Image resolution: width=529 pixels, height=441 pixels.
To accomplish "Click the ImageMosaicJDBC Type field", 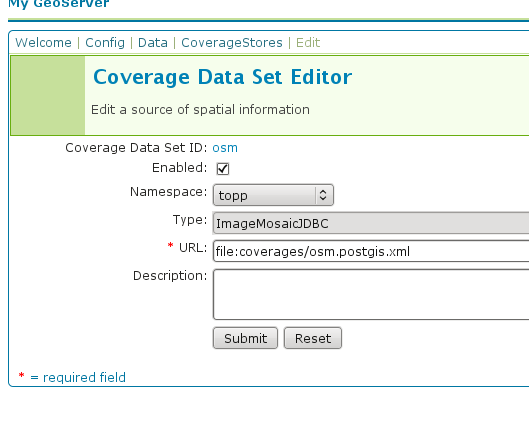I will click(x=371, y=223).
